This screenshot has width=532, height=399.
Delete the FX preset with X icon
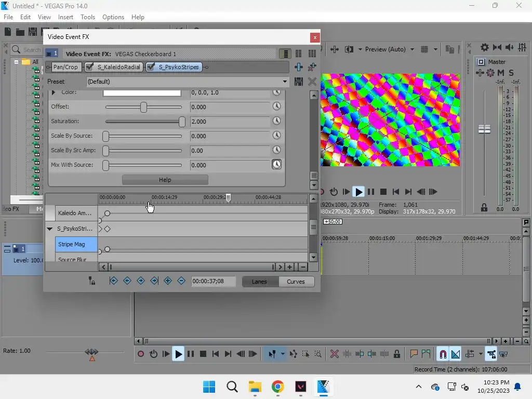point(312,82)
